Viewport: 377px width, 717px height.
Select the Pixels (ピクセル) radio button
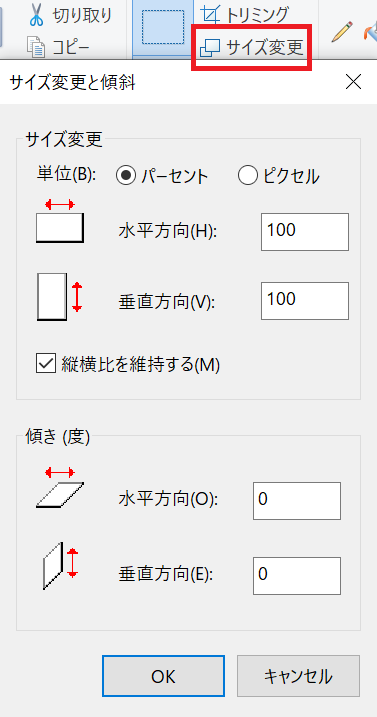coord(248,176)
